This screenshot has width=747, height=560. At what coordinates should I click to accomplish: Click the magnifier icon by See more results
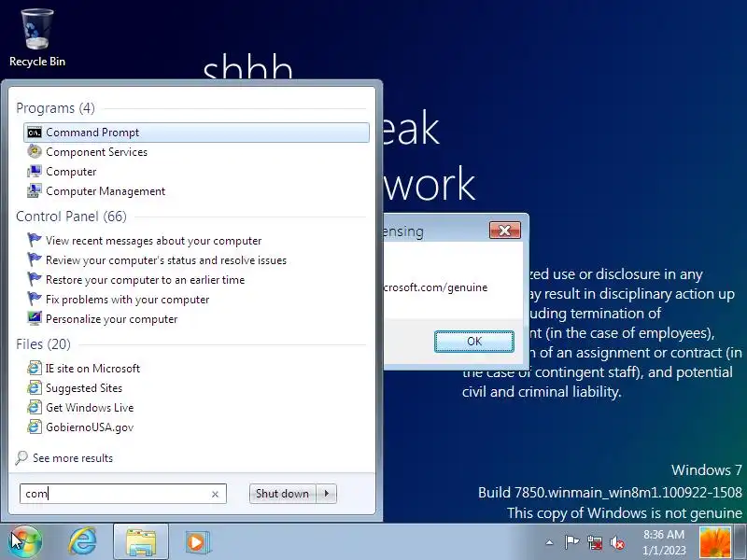(21, 457)
